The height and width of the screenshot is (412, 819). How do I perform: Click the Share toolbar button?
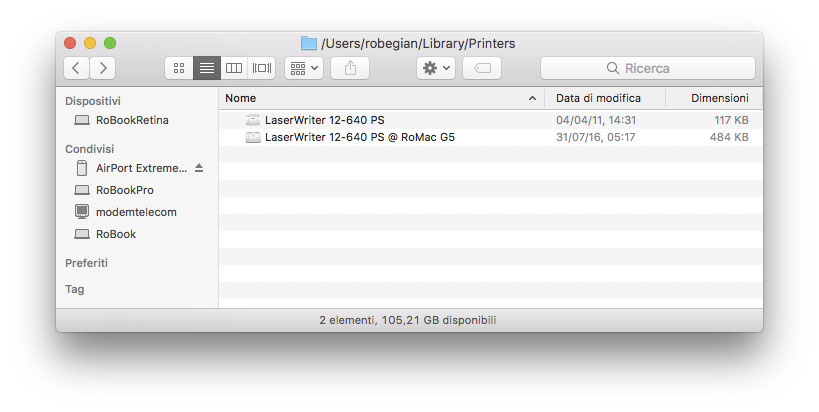(350, 68)
